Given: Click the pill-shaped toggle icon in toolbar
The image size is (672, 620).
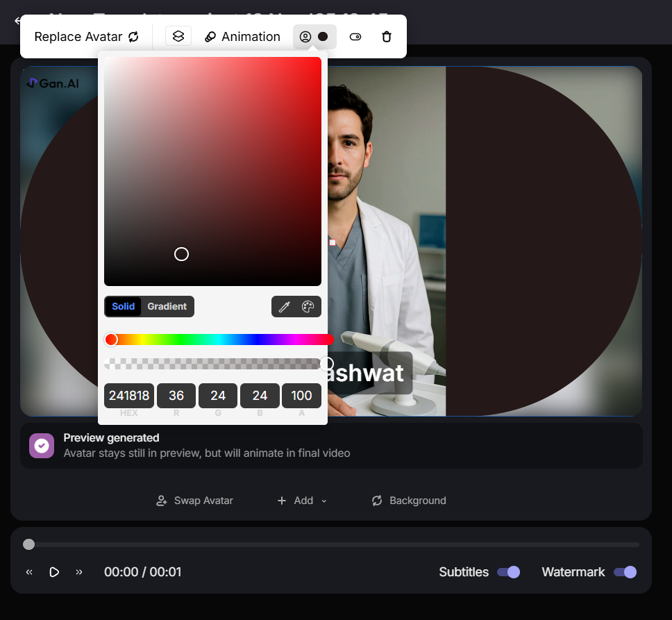Looking at the screenshot, I should click(x=355, y=37).
